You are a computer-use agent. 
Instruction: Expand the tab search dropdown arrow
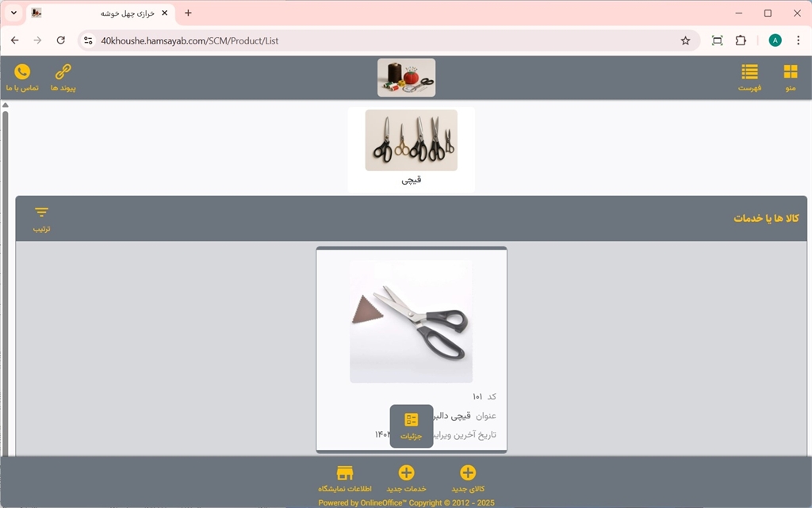coord(13,13)
